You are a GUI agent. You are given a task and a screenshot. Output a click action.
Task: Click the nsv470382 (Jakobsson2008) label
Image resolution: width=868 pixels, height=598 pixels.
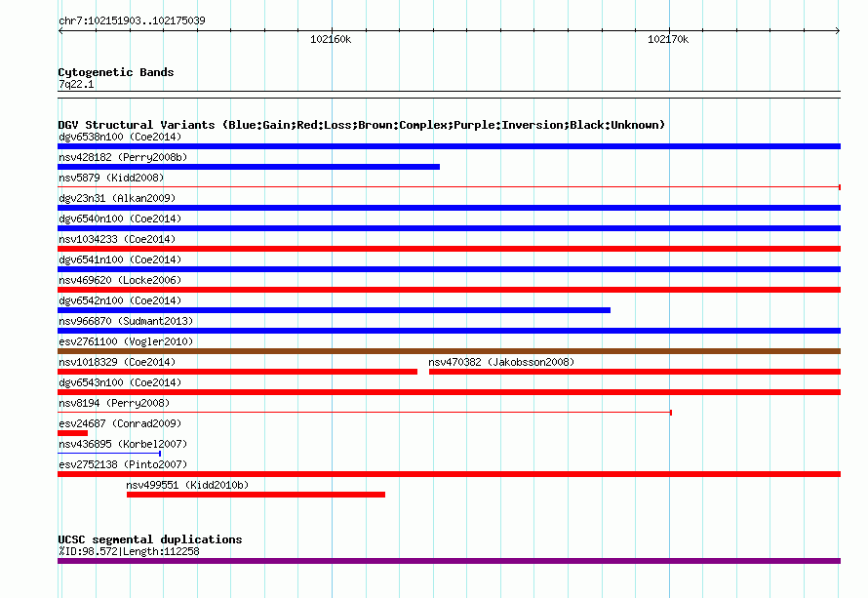tap(501, 362)
